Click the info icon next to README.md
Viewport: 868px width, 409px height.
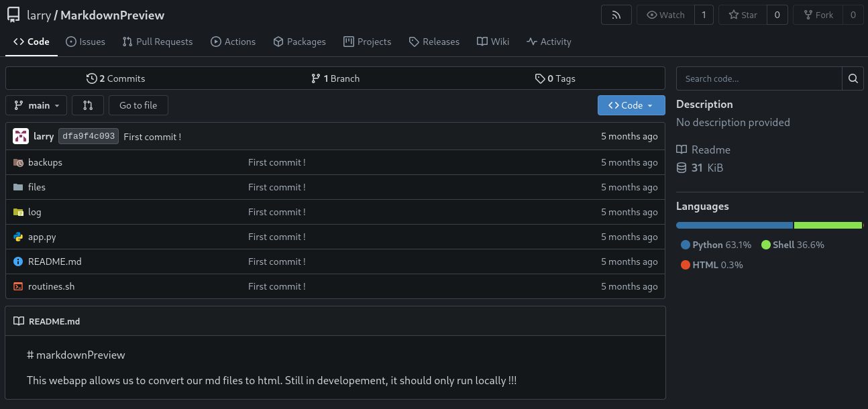click(x=17, y=261)
